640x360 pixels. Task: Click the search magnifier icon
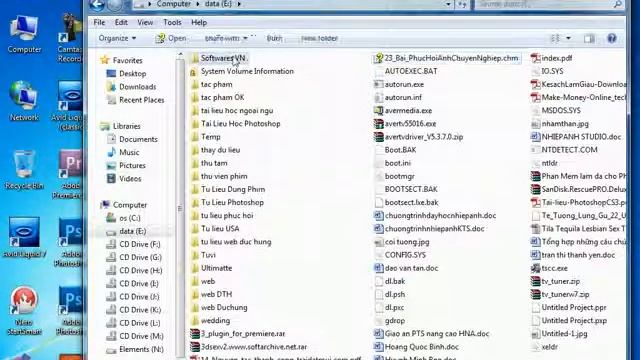click(x=618, y=4)
